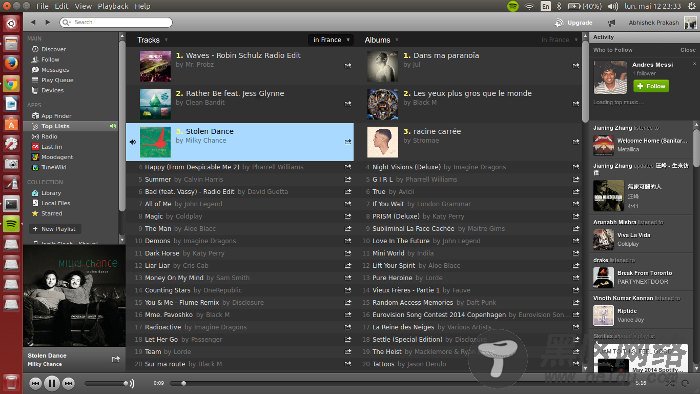Click the track progress seek bar
Viewport: 700px width, 394px height.
(x=400, y=383)
